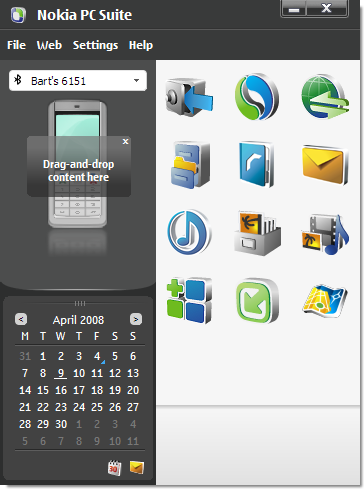This screenshot has width=364, height=489.
Task: Select April 15 in the calendar
Action: coord(43,390)
